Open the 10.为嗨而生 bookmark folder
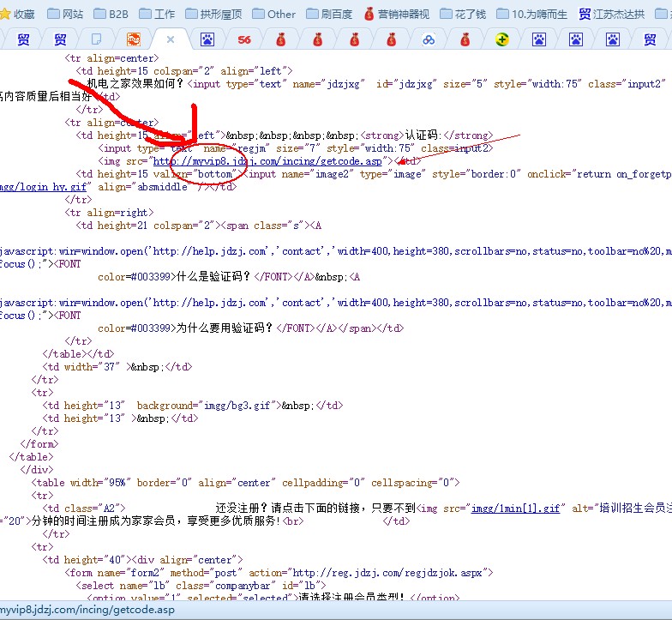 (531, 14)
